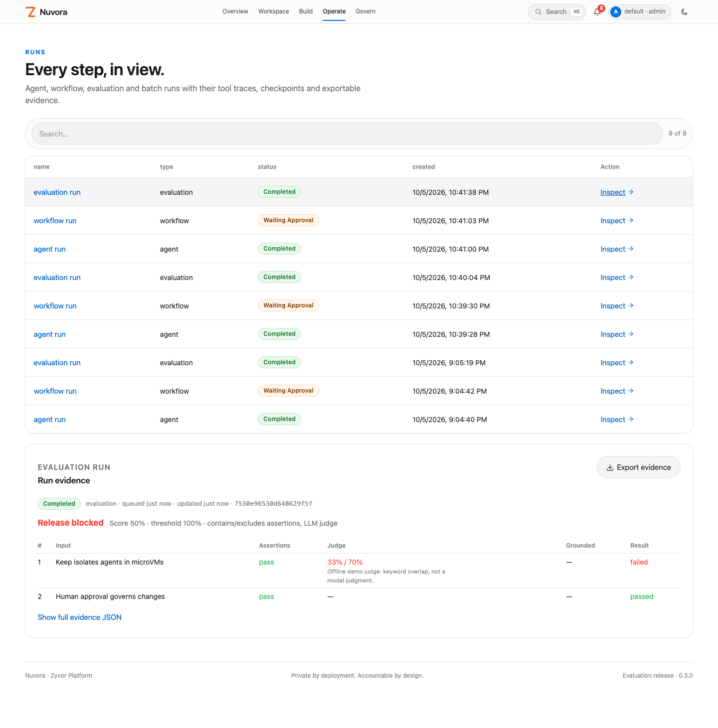Focus the runs Search... input field
The width and height of the screenshot is (718, 728).
[x=347, y=134]
